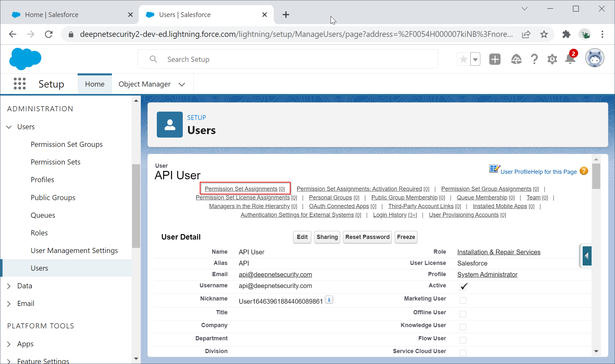Open the favorites list dropdown arrow

[x=475, y=59]
